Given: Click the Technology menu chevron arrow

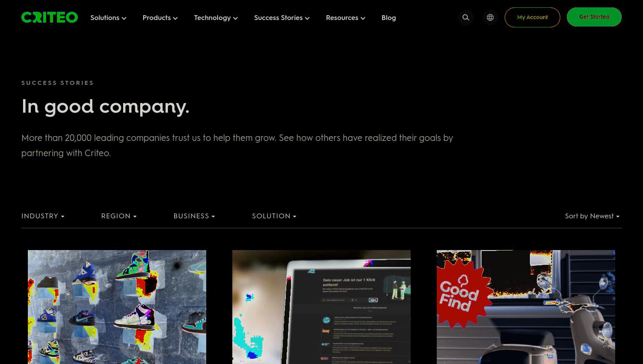Looking at the screenshot, I should tap(235, 18).
